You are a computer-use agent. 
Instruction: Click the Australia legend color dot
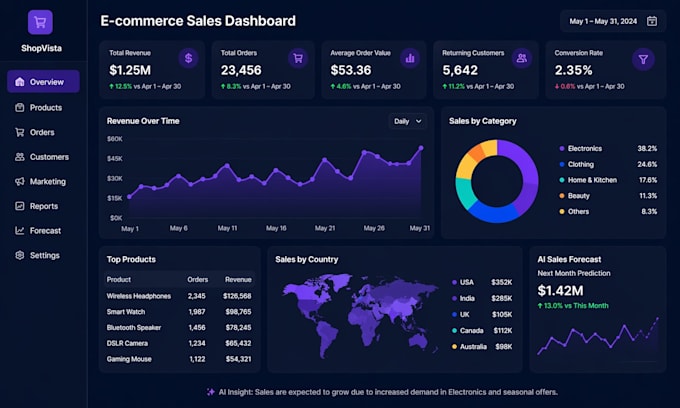[454, 346]
